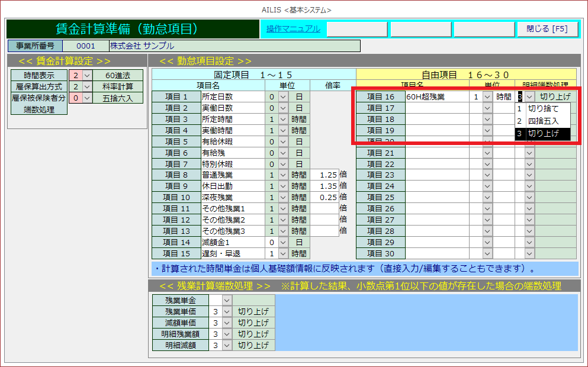This screenshot has height=367, width=588.
Task: Expand the 時間表示 dropdown arrow
Action: coord(87,76)
